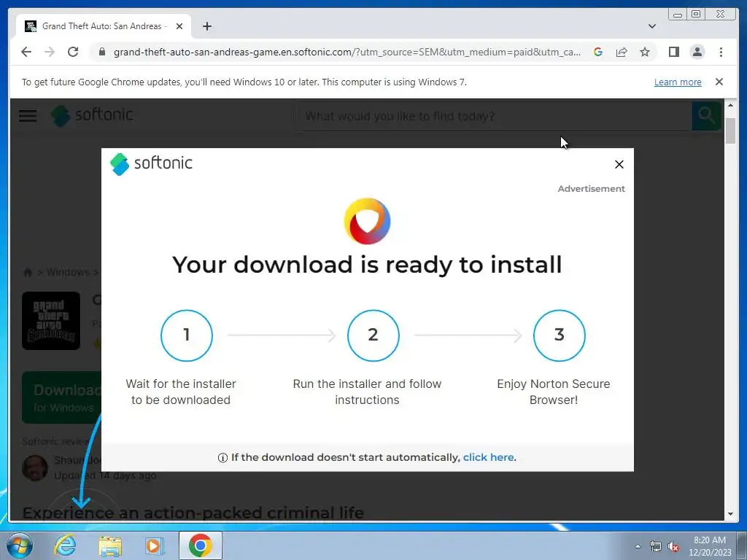Share this page using the share icon
Viewport: 747px width, 560px height.
coord(622,52)
